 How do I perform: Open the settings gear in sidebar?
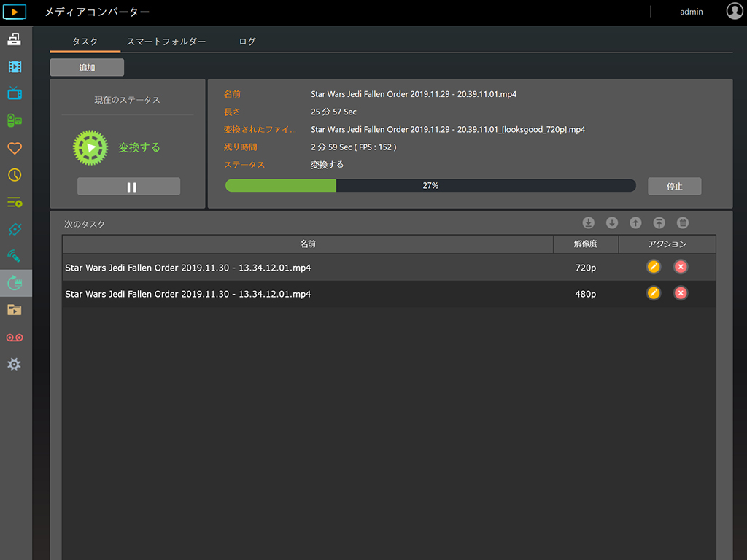click(15, 365)
